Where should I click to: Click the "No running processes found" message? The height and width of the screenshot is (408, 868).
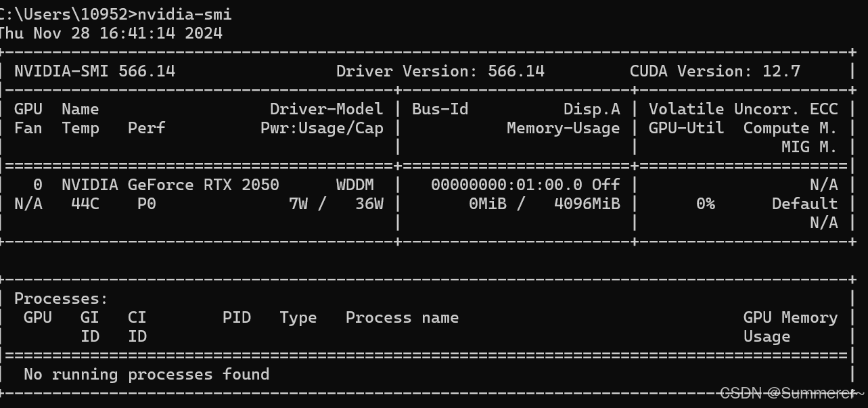pos(147,374)
